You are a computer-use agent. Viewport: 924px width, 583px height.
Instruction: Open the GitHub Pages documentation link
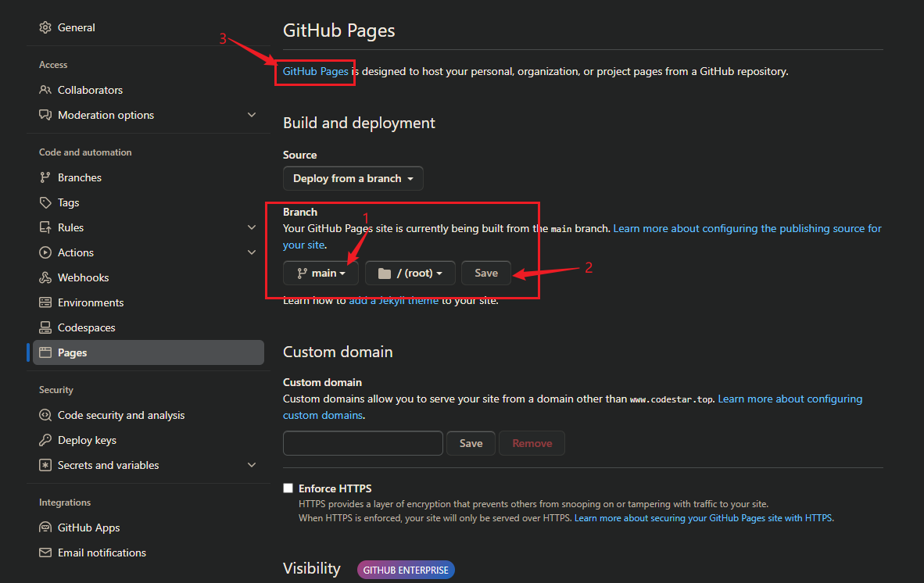(315, 71)
